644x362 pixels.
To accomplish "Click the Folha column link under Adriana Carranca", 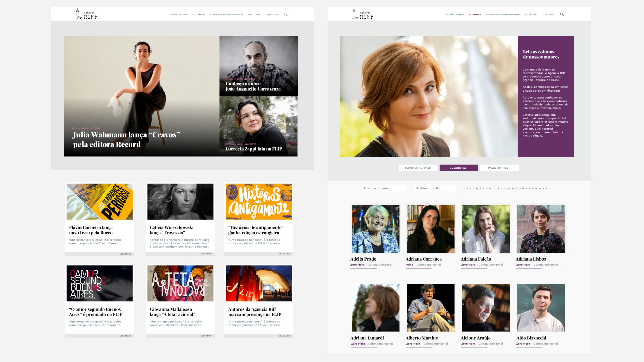I will (409, 265).
